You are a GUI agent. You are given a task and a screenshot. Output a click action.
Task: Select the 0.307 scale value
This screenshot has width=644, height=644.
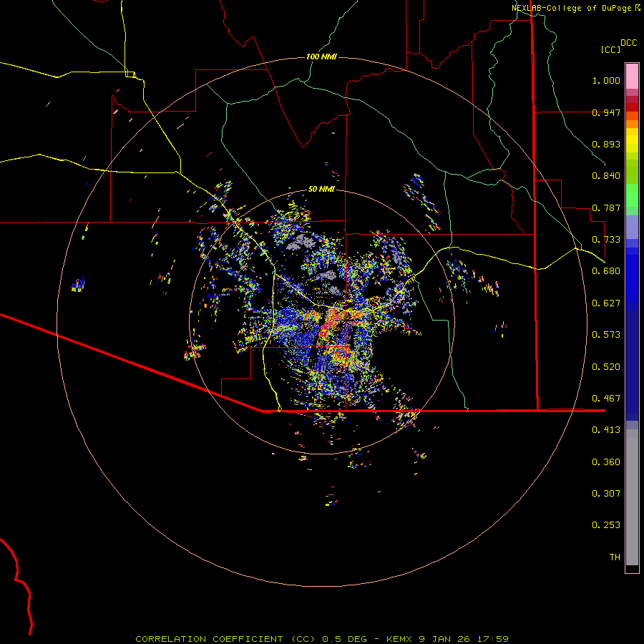[x=606, y=494]
